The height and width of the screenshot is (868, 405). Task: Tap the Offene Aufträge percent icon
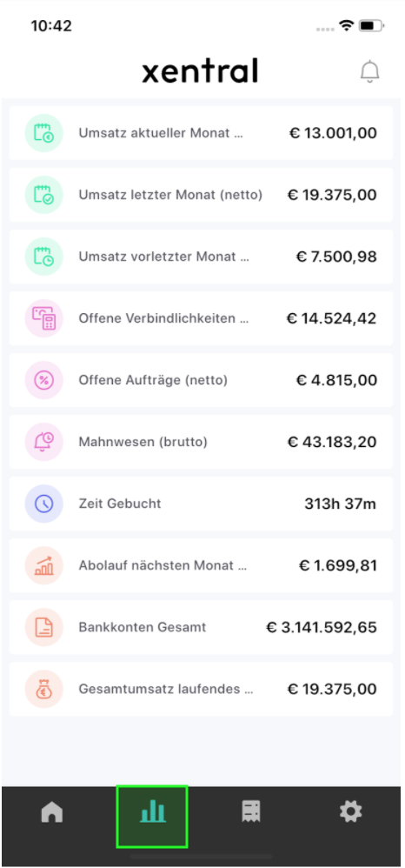pyautogui.click(x=43, y=380)
